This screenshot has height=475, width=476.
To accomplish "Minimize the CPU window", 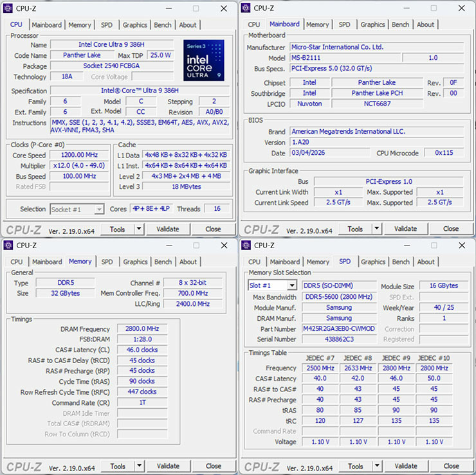I will click(x=169, y=8).
